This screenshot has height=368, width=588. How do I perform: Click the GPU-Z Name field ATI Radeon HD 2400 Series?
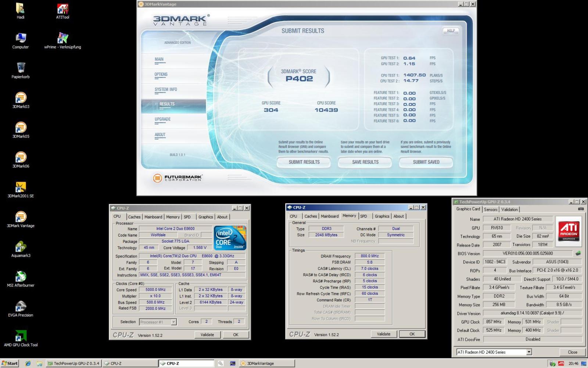click(x=517, y=219)
